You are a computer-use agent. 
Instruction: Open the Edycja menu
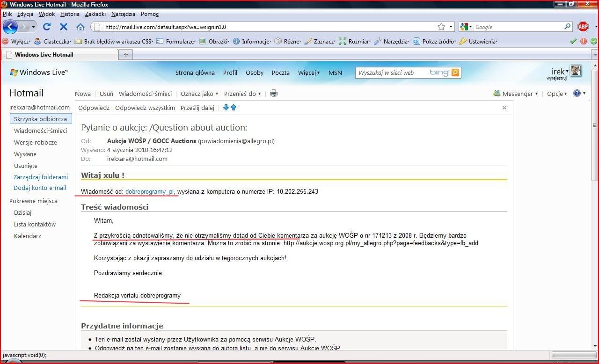25,14
